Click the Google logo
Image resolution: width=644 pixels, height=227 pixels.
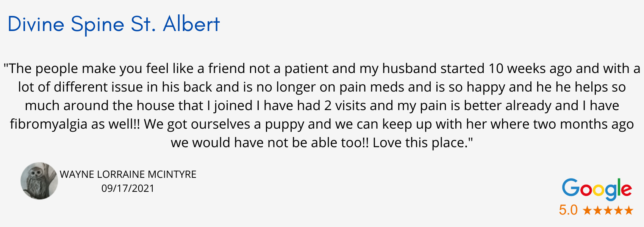pos(597,189)
